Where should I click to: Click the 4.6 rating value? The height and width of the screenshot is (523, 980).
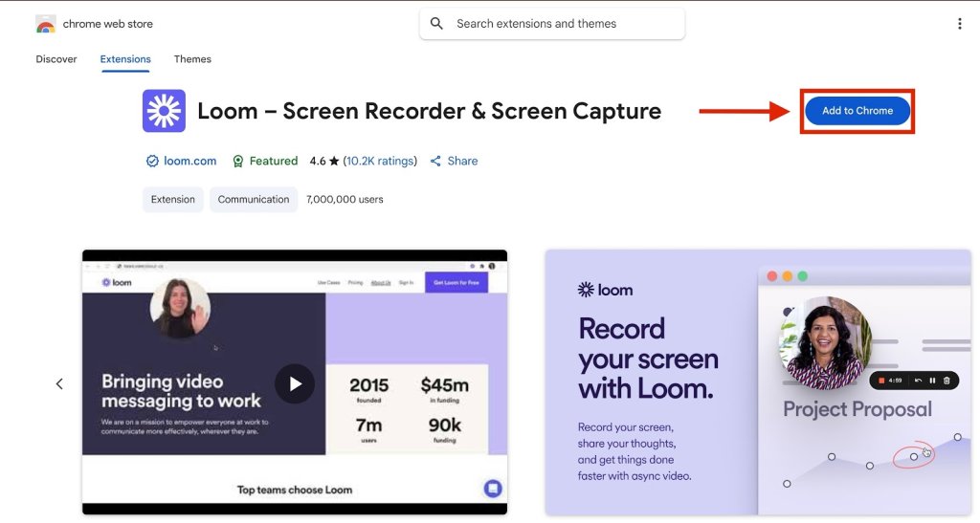[318, 161]
